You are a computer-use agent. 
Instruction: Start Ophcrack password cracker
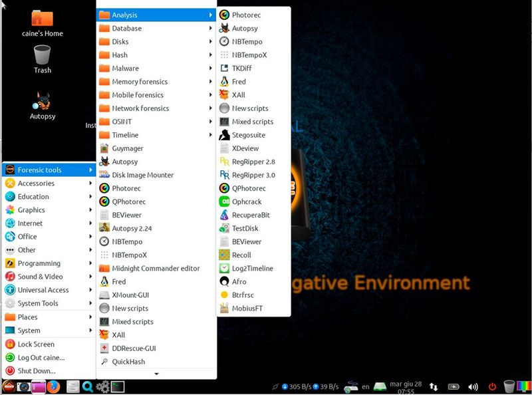(250, 201)
